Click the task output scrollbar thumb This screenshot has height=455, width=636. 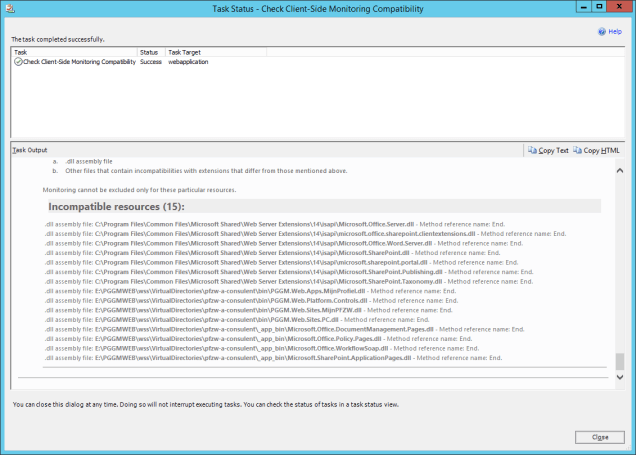pyautogui.click(x=619, y=362)
